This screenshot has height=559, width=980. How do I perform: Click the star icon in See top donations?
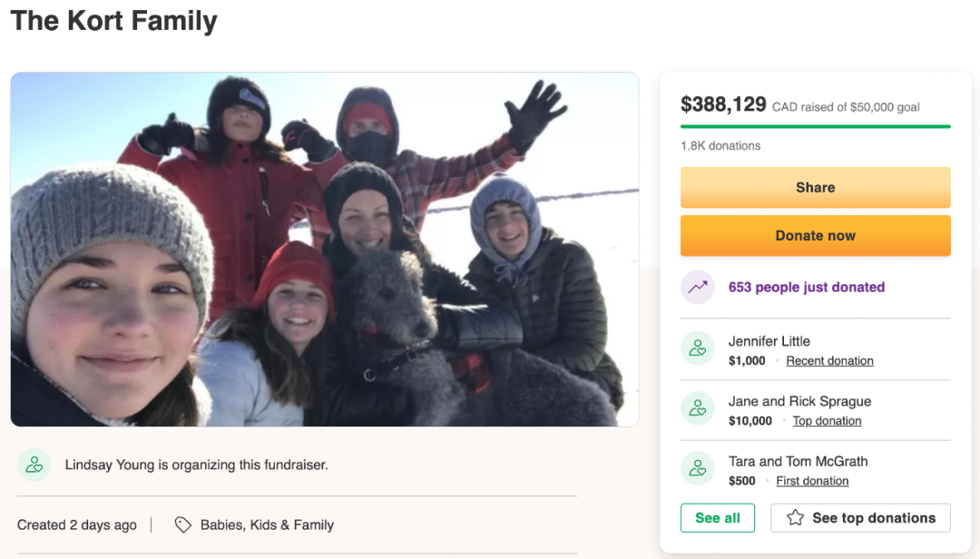point(796,518)
